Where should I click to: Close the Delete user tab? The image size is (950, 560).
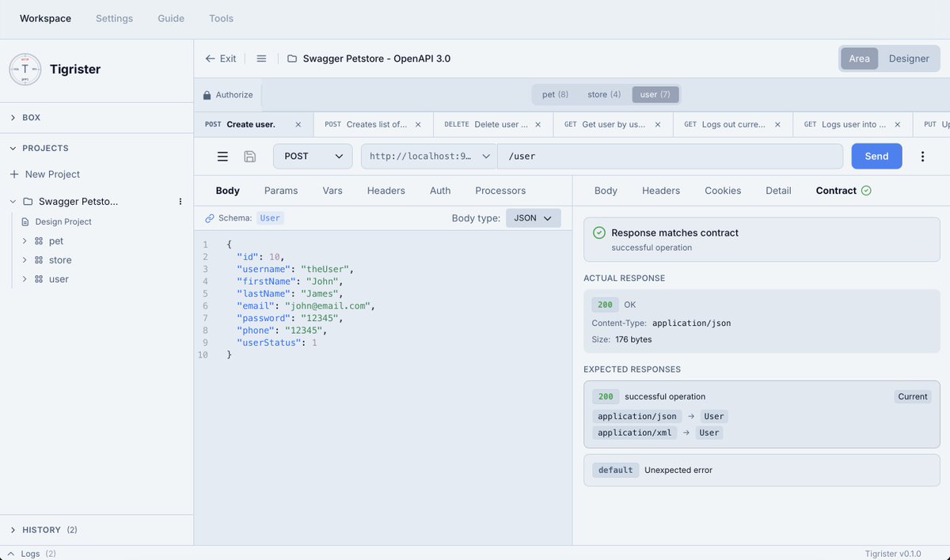538,124
